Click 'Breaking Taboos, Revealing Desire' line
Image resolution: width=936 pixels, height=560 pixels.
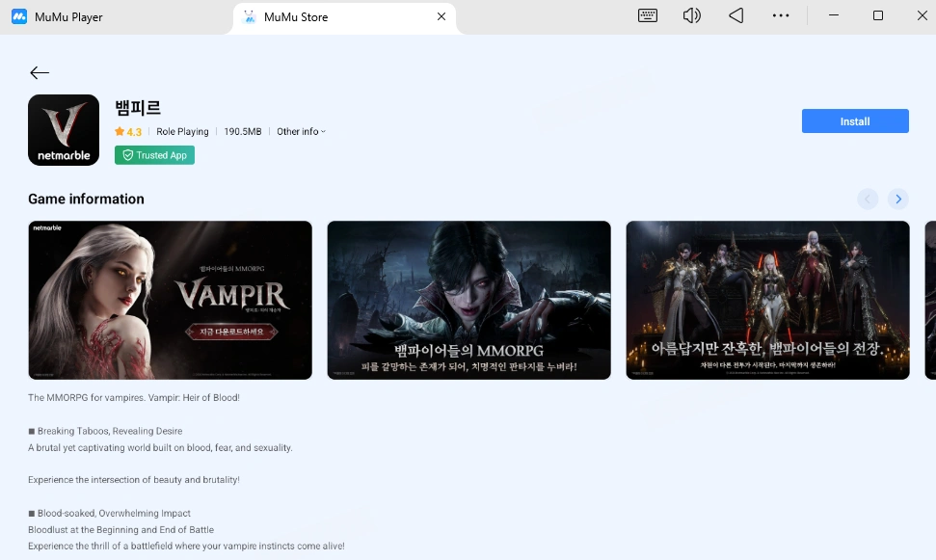pyautogui.click(x=105, y=431)
